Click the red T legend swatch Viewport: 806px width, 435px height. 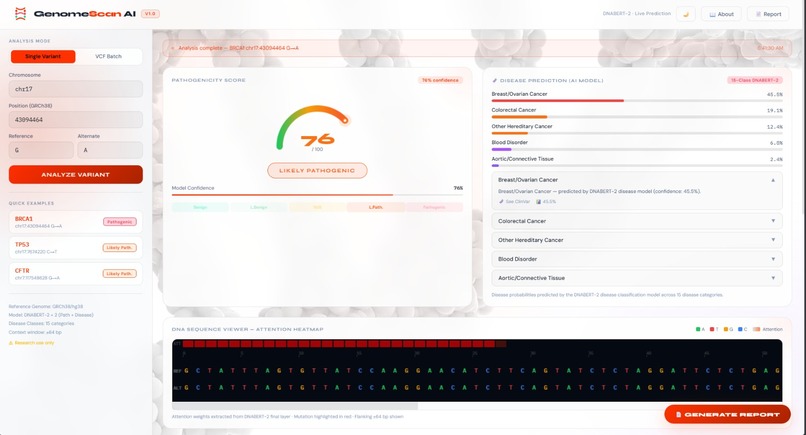(x=712, y=329)
